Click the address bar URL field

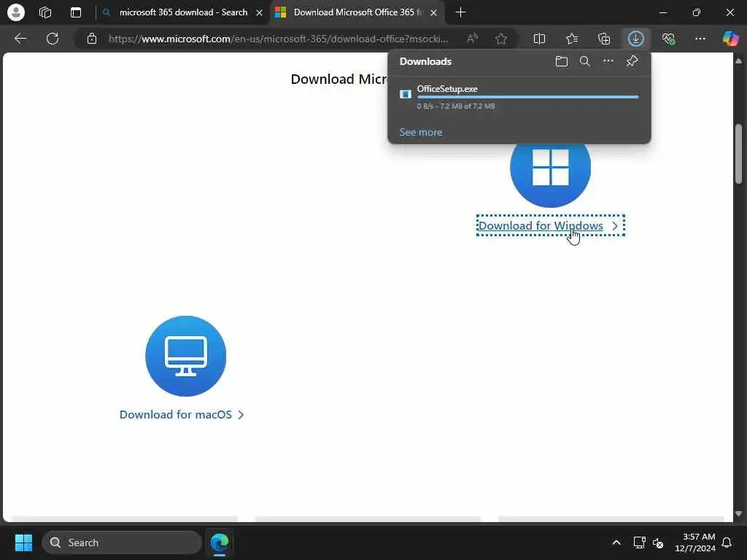point(278,39)
